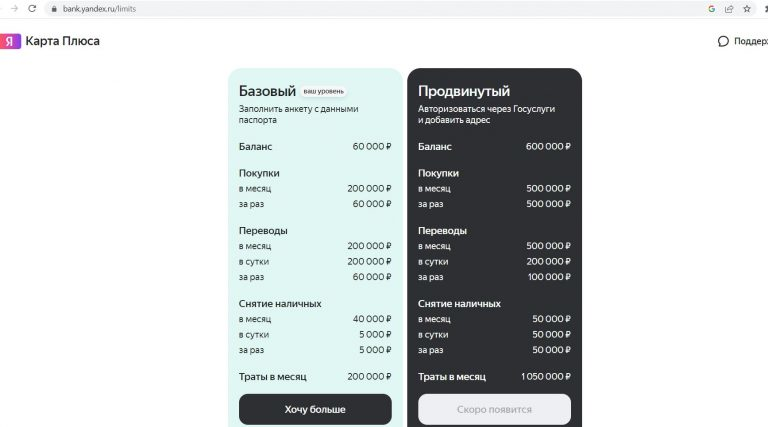This screenshot has width=768, height=427.
Task: Click the padlock site security icon
Action: (53, 8)
